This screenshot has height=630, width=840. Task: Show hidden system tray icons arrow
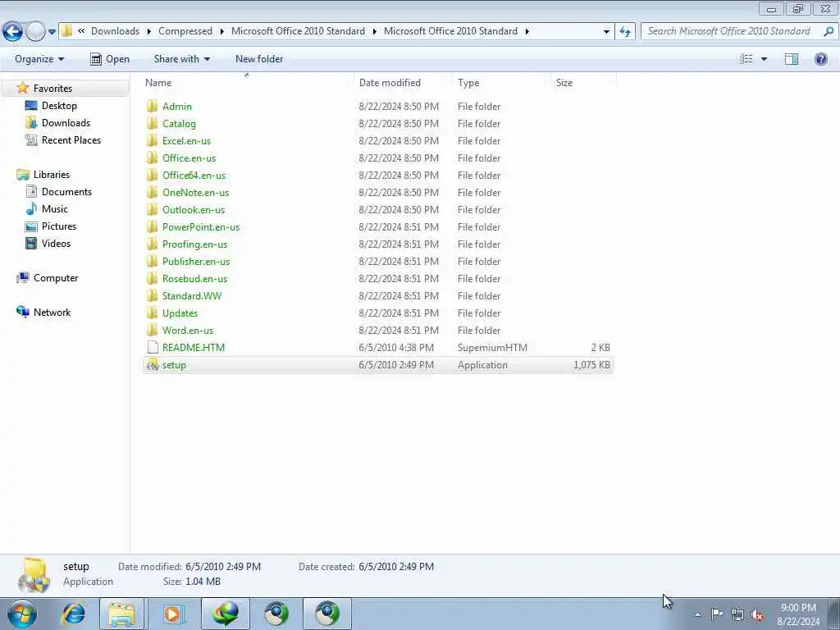pos(697,614)
